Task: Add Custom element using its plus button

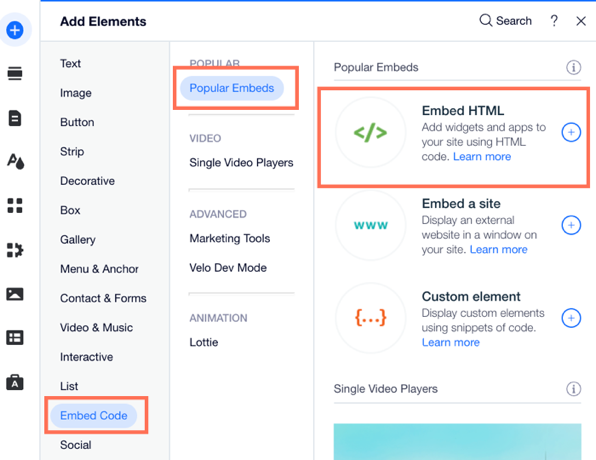Action: click(x=571, y=318)
